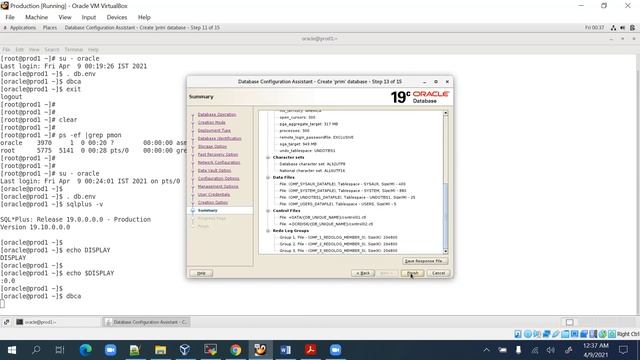
Task: Open the Help button in the DBCA dialog
Action: 201,273
